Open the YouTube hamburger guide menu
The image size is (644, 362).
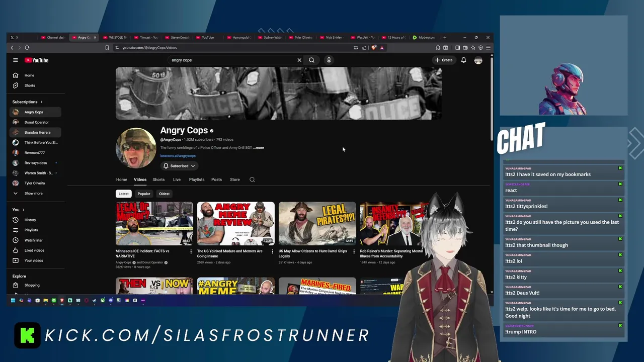[16, 60]
